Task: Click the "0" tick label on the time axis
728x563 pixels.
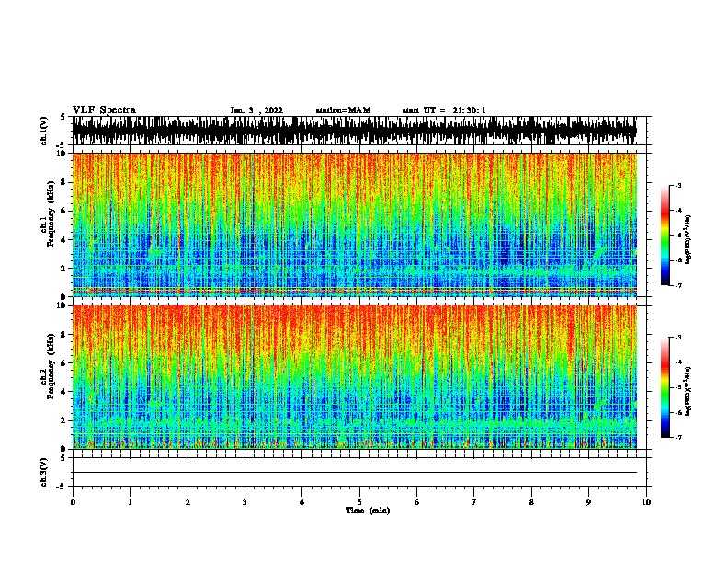Action: 73,502
